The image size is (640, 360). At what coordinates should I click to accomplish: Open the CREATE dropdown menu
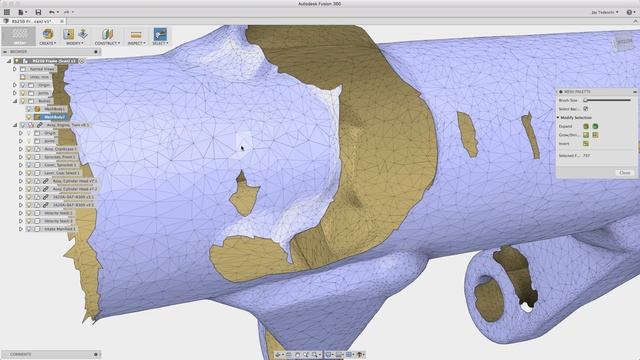tap(48, 43)
